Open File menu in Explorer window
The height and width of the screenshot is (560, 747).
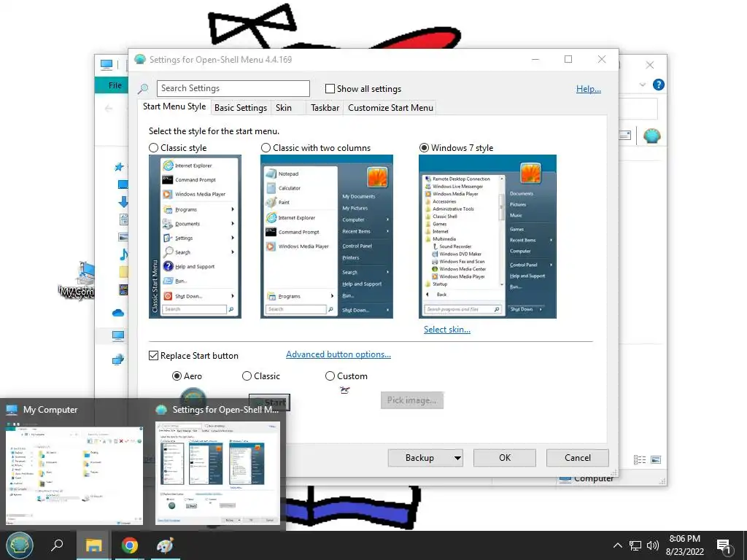pos(115,85)
